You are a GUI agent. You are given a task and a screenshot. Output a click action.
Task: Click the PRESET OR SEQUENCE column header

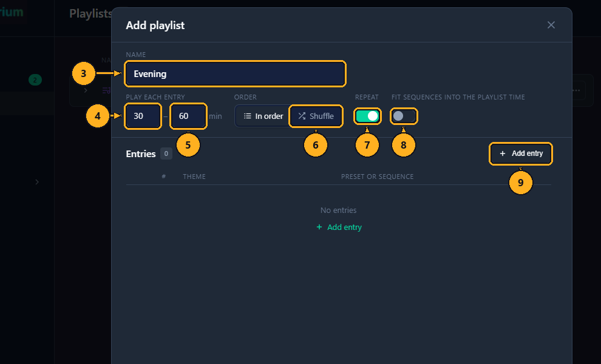[x=377, y=177]
